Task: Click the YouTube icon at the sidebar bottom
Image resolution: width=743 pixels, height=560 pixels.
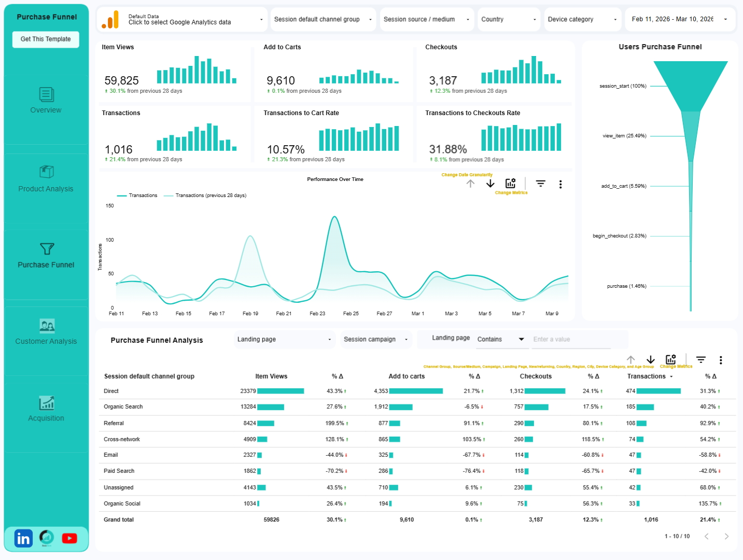Action: point(69,538)
